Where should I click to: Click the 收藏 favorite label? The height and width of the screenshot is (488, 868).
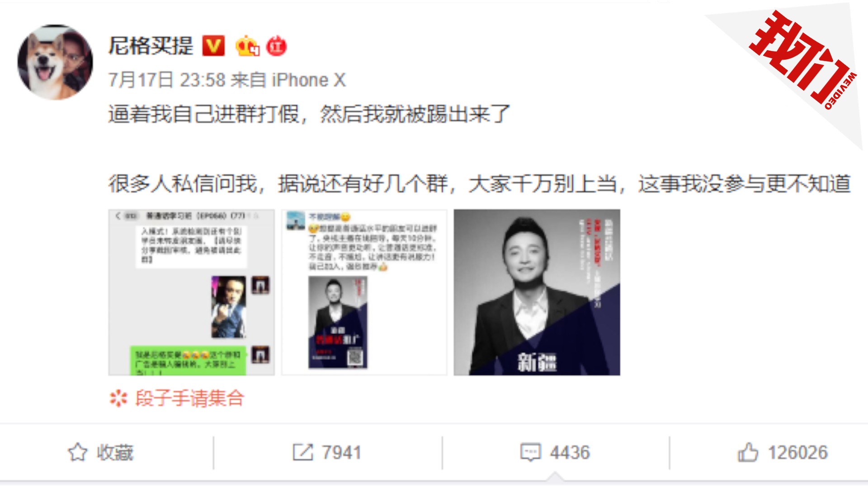point(115,452)
